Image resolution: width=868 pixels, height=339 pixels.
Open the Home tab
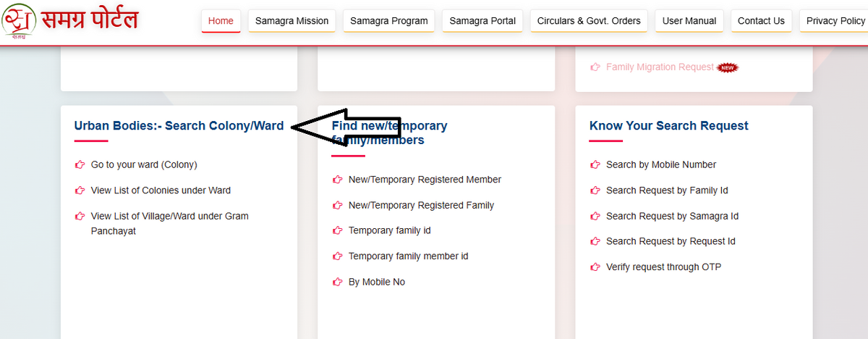221,21
